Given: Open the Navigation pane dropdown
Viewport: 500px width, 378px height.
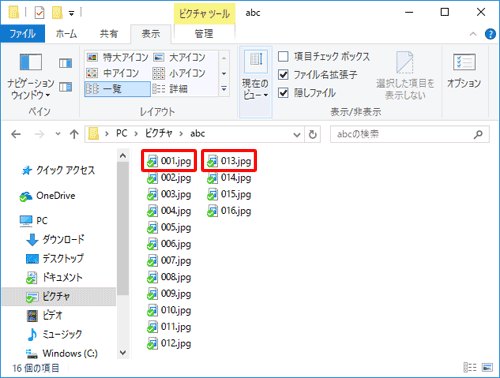Looking at the screenshot, I should click(x=30, y=76).
